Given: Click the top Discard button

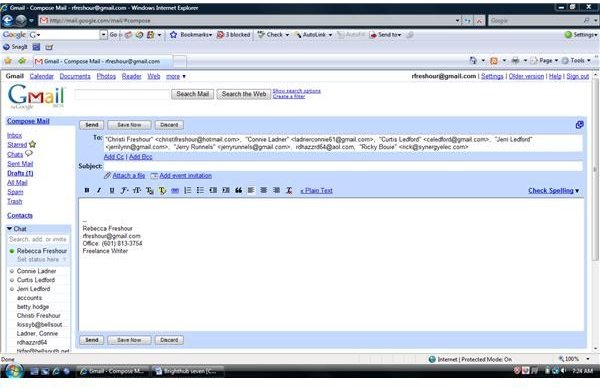Looking at the screenshot, I should [x=169, y=125].
